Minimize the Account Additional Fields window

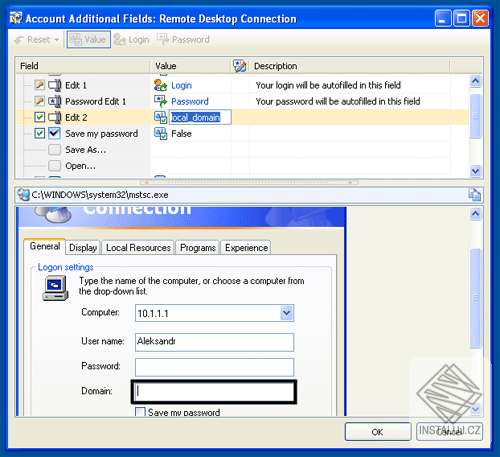coord(443,18)
